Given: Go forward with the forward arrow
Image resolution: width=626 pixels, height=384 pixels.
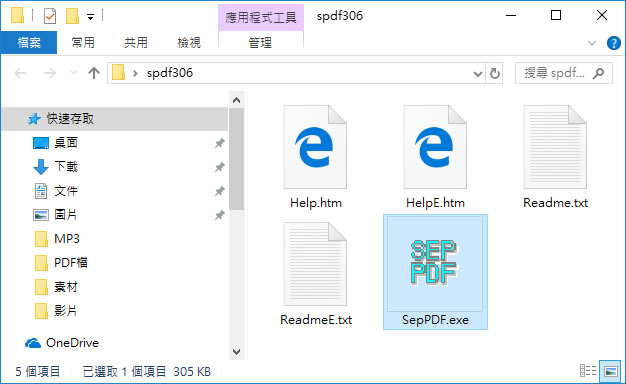Looking at the screenshot, I should [x=50, y=73].
